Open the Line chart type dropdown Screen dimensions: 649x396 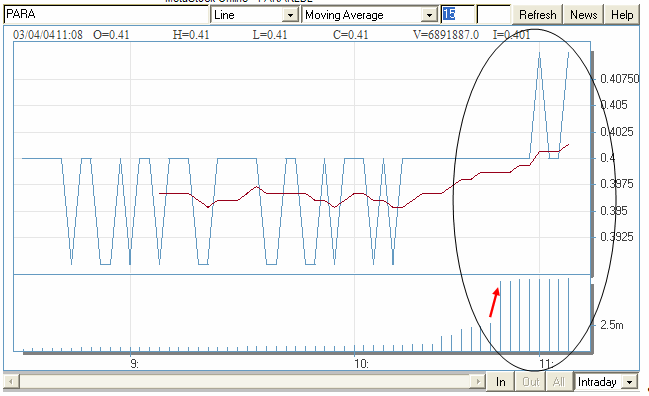tap(290, 15)
